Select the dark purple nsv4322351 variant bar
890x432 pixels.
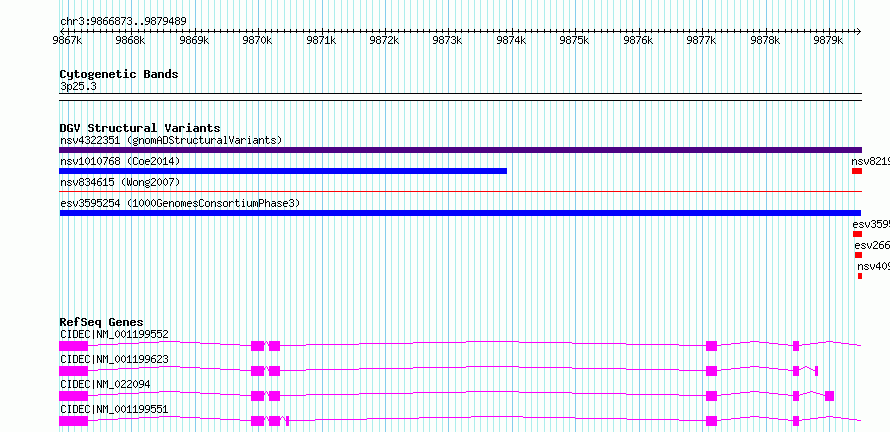460,150
